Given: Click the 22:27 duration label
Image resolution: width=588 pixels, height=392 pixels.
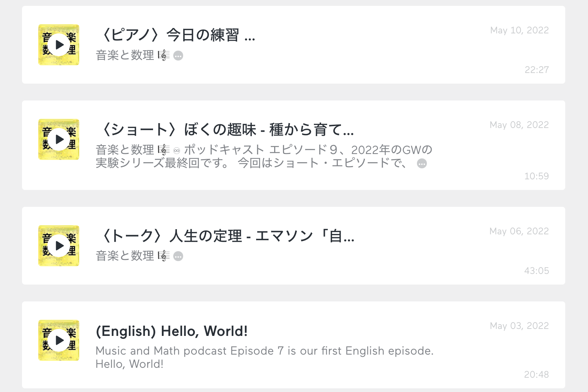Looking at the screenshot, I should (537, 70).
